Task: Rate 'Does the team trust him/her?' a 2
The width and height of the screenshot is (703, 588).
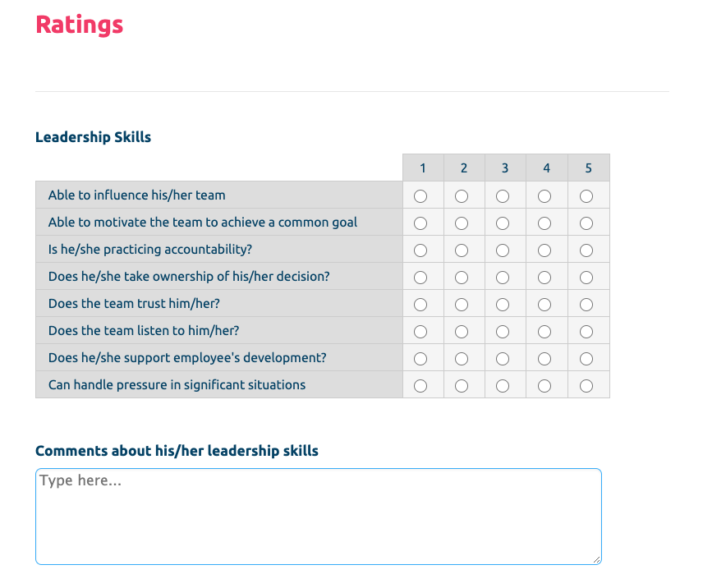Action: pos(462,304)
